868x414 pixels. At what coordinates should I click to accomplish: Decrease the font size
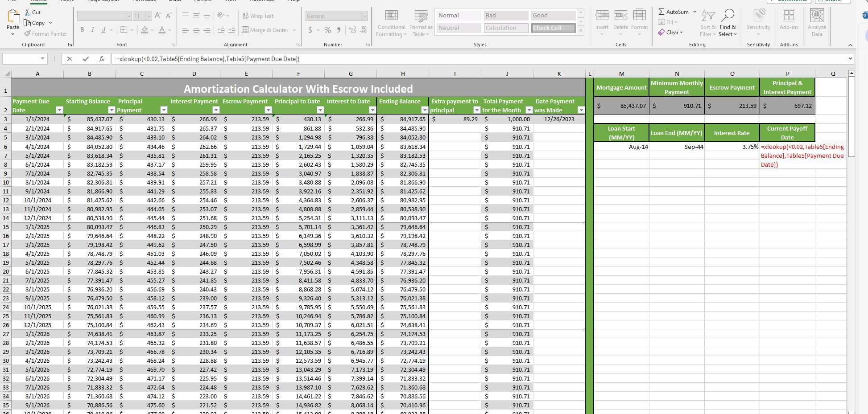[x=169, y=16]
